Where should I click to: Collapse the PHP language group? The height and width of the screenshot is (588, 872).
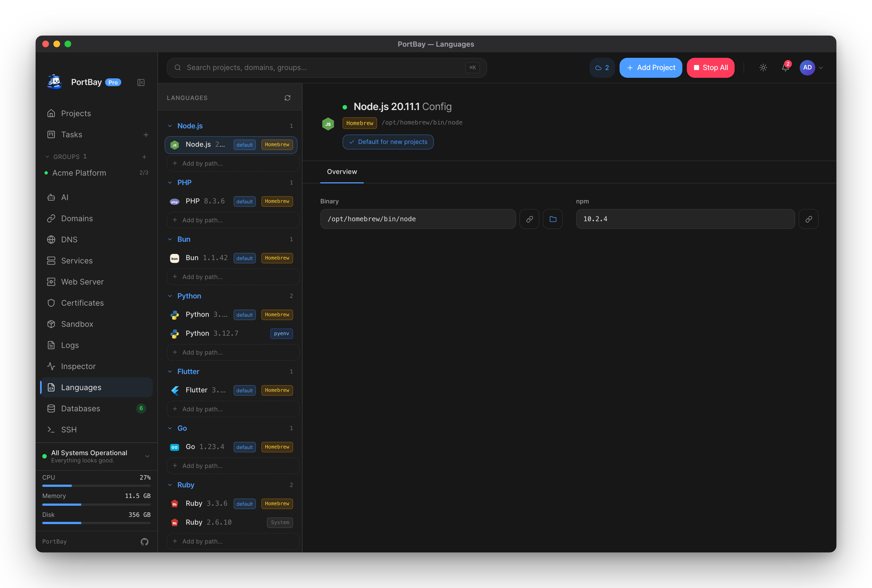coord(170,183)
